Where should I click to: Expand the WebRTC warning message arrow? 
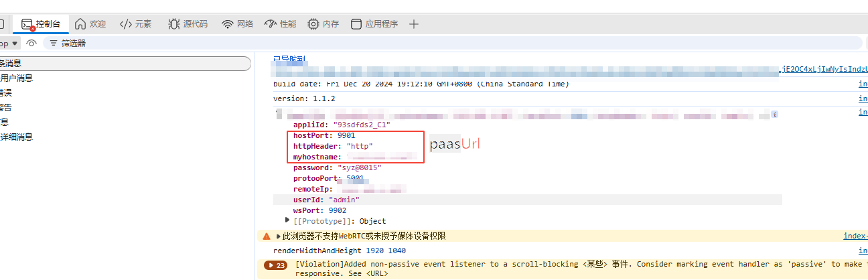[277, 236]
